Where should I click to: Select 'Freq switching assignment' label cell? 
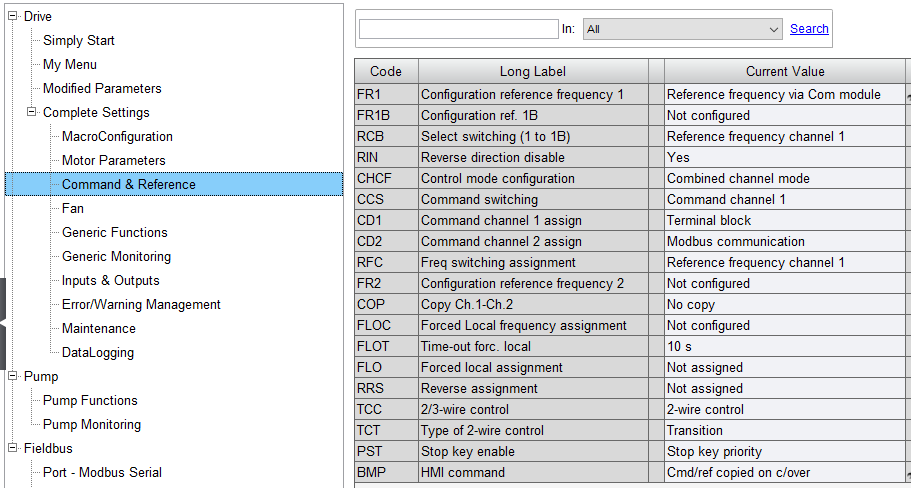point(533,263)
